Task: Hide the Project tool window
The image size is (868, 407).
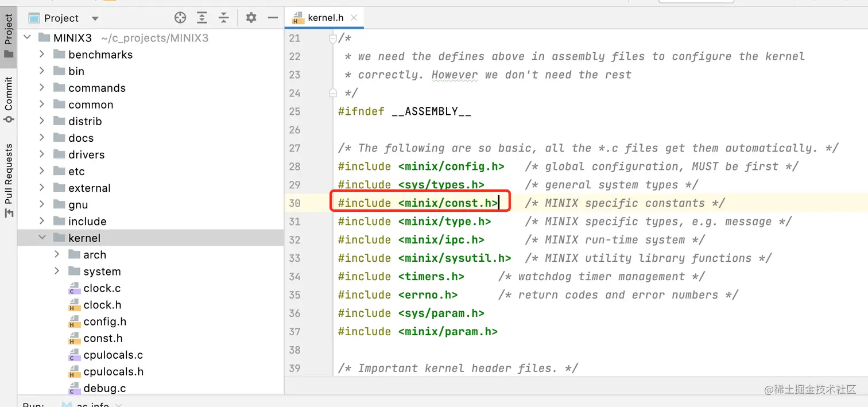Action: click(273, 18)
